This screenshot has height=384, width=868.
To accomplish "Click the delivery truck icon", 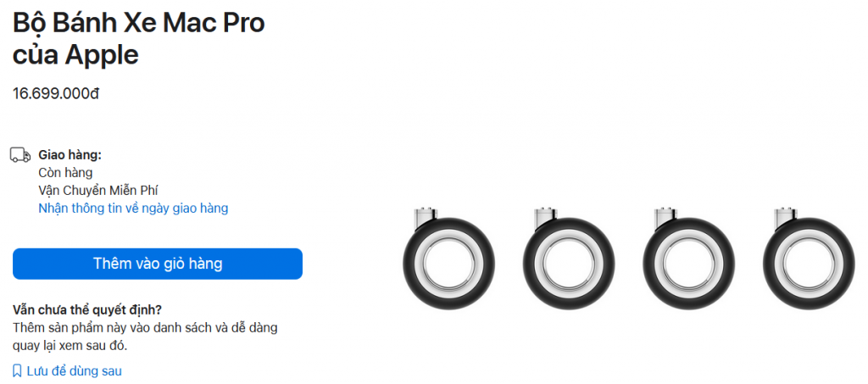I will (x=20, y=155).
